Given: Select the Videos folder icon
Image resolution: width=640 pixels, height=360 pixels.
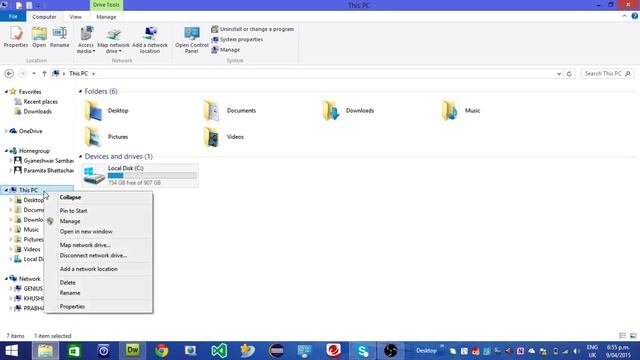Looking at the screenshot, I should coord(212,137).
